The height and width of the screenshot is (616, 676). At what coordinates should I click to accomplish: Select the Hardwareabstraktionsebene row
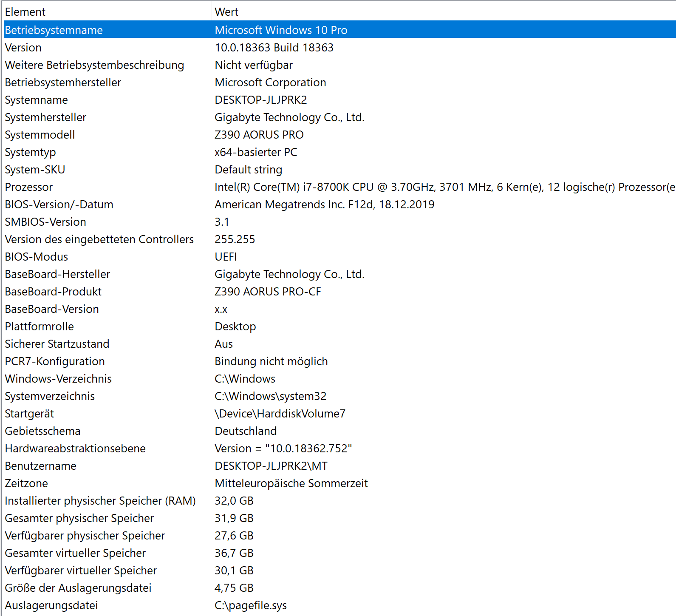click(x=339, y=449)
